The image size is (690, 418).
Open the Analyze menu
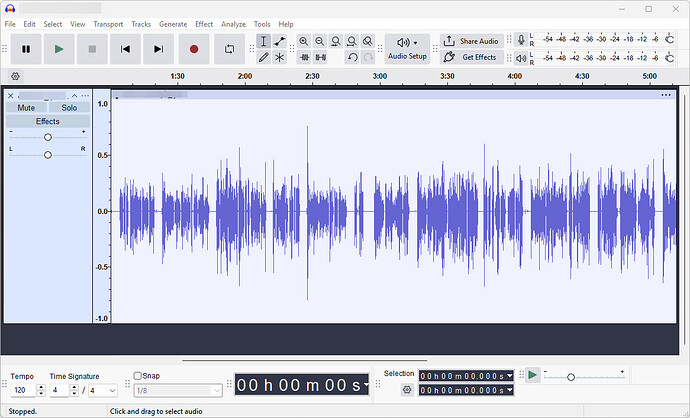(233, 24)
